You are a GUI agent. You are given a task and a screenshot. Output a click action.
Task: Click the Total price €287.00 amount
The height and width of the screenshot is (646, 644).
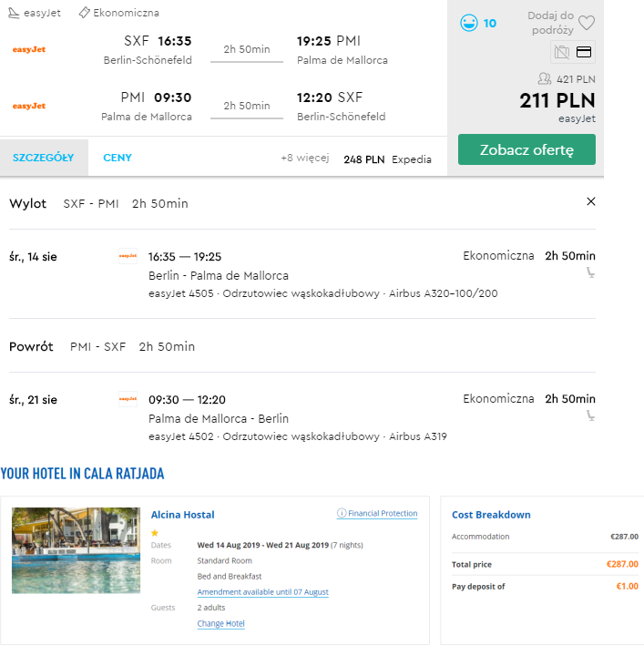622,564
